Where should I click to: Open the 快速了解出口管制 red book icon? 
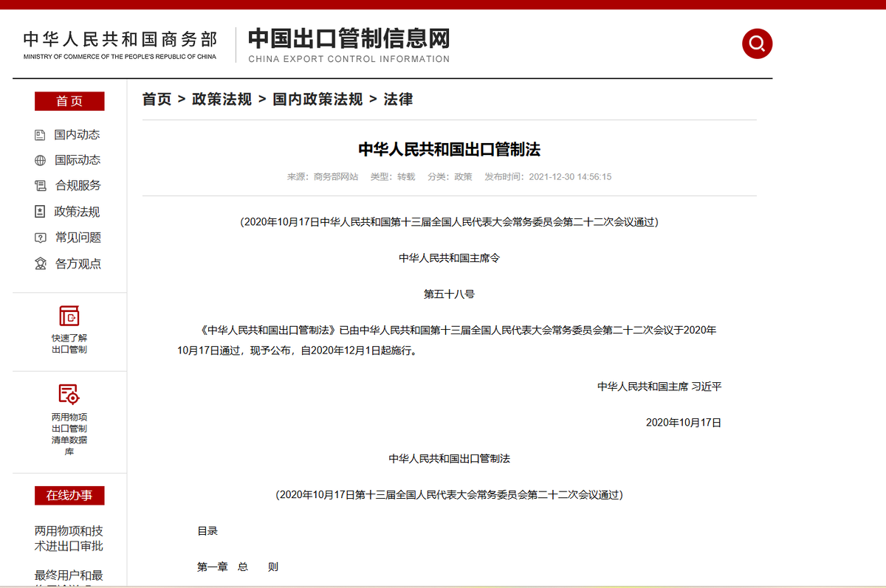[x=69, y=316]
